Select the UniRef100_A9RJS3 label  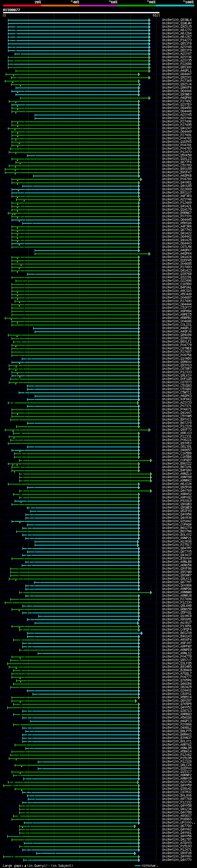pyautogui.click(x=176, y=433)
